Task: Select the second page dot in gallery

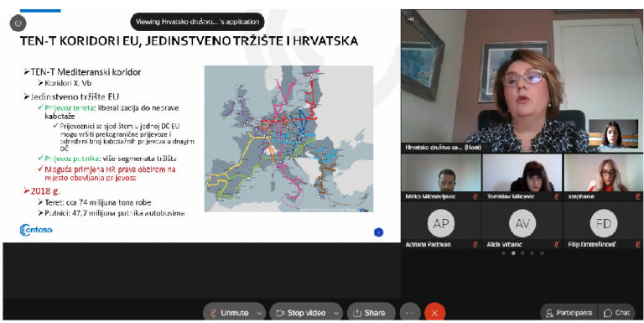Action: [513, 253]
